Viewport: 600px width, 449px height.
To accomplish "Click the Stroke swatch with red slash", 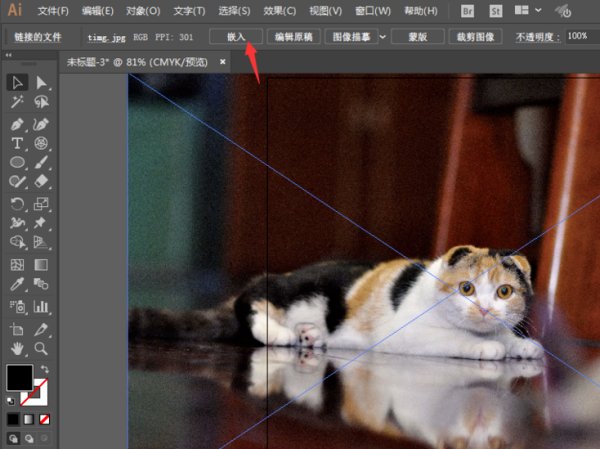I will click(x=41, y=398).
